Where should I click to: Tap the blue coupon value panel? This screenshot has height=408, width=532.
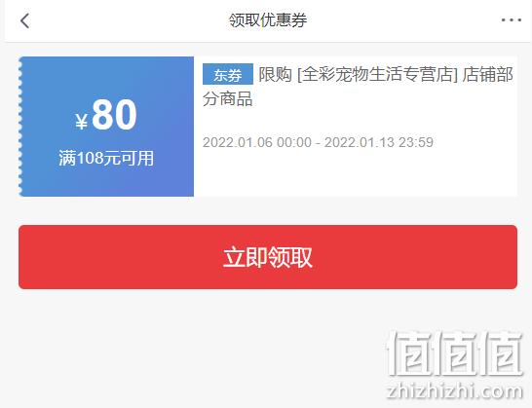tap(106, 127)
